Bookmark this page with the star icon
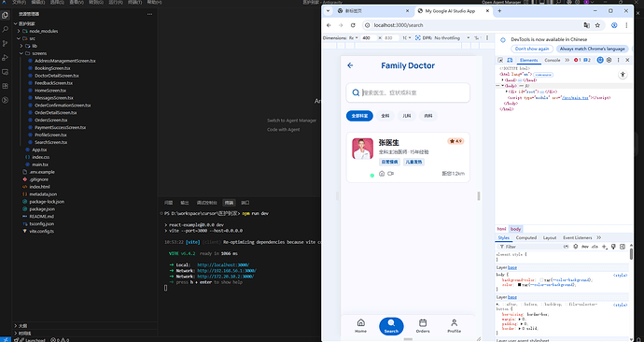The image size is (644, 342). pyautogui.click(x=597, y=25)
